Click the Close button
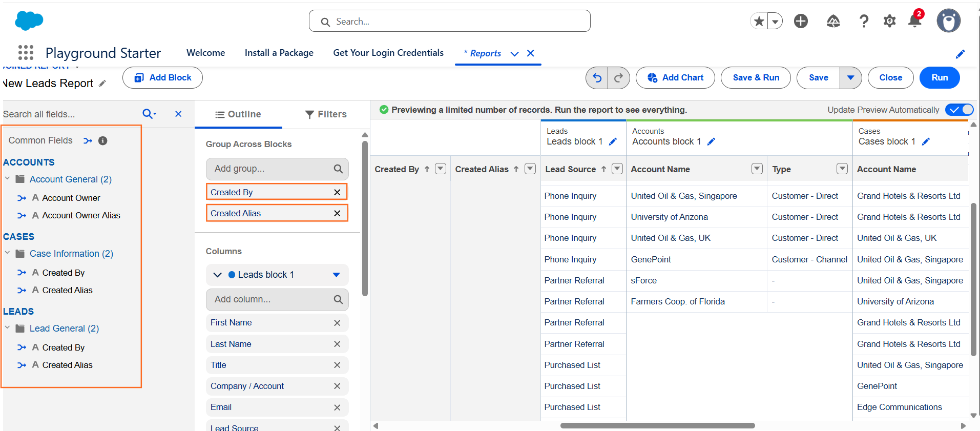Screen dimensions: 980x431 (890, 78)
